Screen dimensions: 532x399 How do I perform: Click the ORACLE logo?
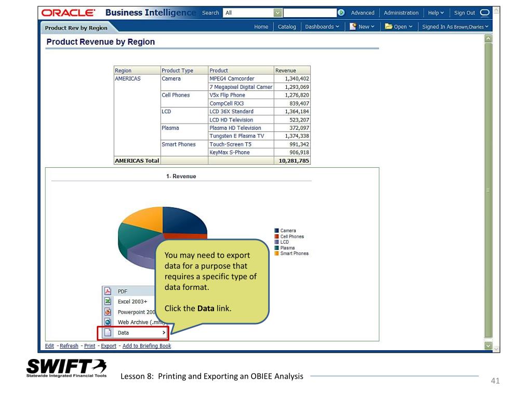(68, 13)
